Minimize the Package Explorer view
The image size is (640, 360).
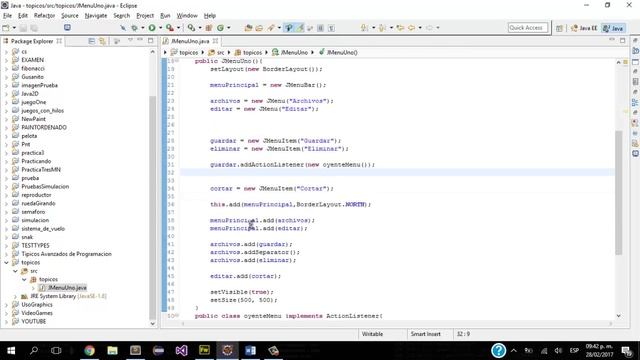[x=140, y=40]
